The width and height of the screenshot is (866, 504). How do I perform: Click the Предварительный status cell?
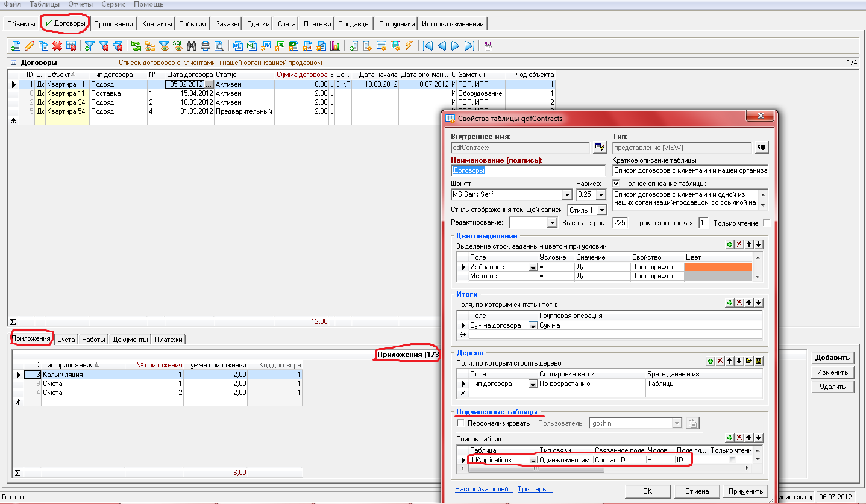244,111
